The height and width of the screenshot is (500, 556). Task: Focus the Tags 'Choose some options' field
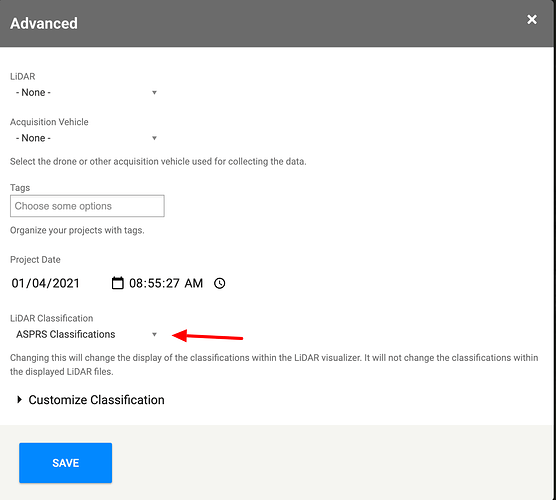coord(87,206)
